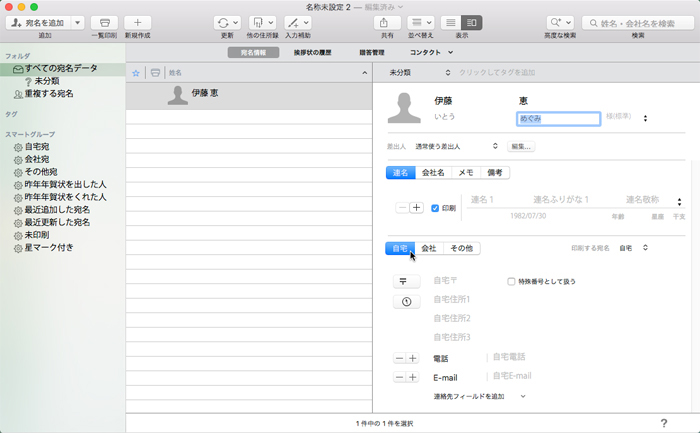Click the postal code 〒 lookup button
This screenshot has height=433, width=700.
pos(406,281)
